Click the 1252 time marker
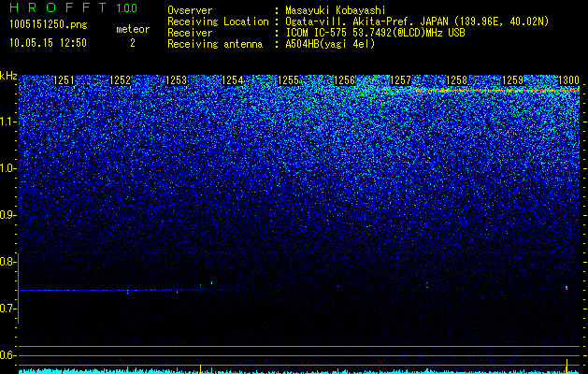Viewport: 588px width, 374px height. coord(120,80)
